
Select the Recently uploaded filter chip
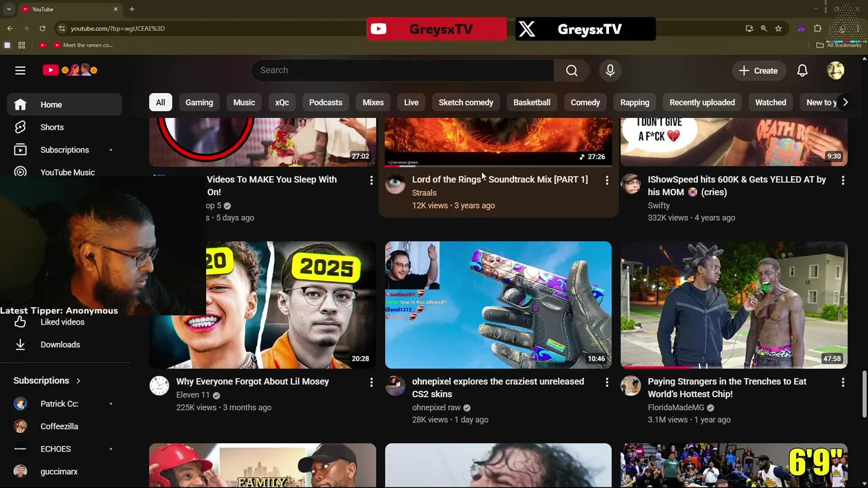coord(702,102)
